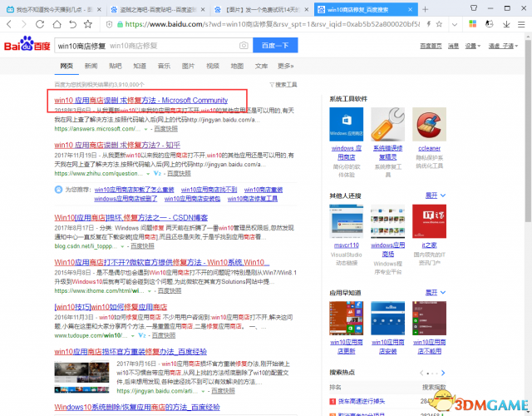The image size is (532, 416).
Task: Go forward with the browser forward arrow
Action: coord(24,24)
